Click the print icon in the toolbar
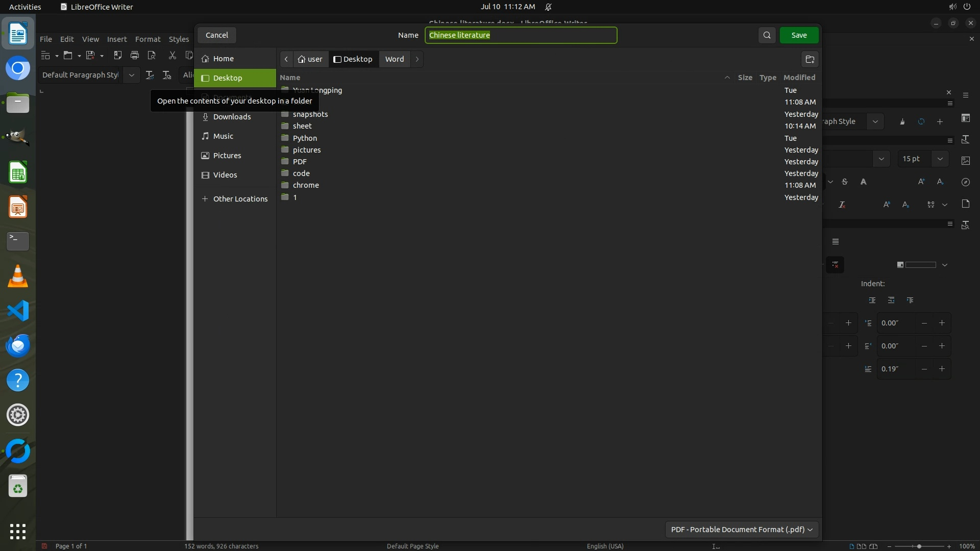 (x=135, y=55)
